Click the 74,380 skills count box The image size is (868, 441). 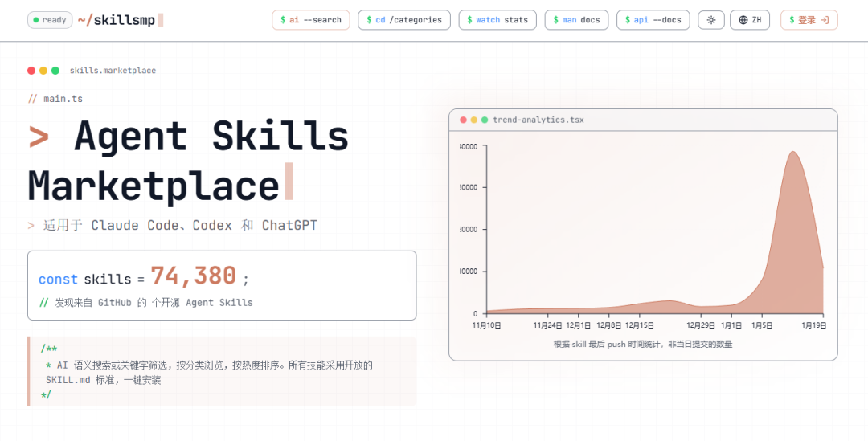[x=222, y=285]
